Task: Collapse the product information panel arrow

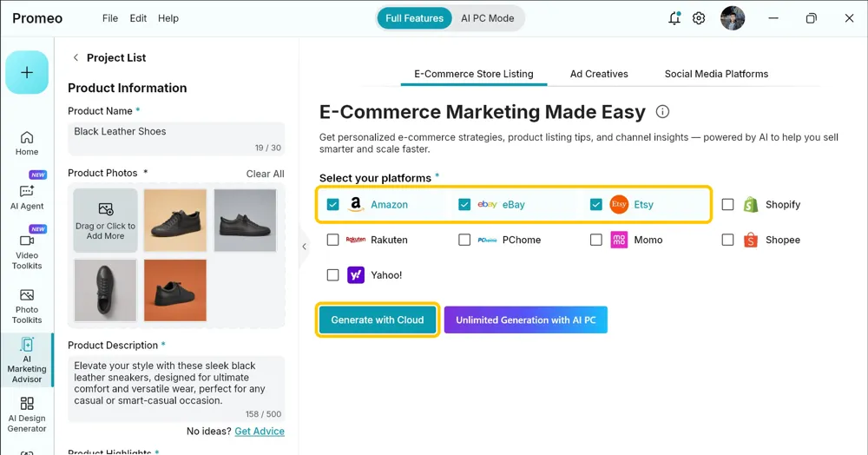Action: click(304, 247)
